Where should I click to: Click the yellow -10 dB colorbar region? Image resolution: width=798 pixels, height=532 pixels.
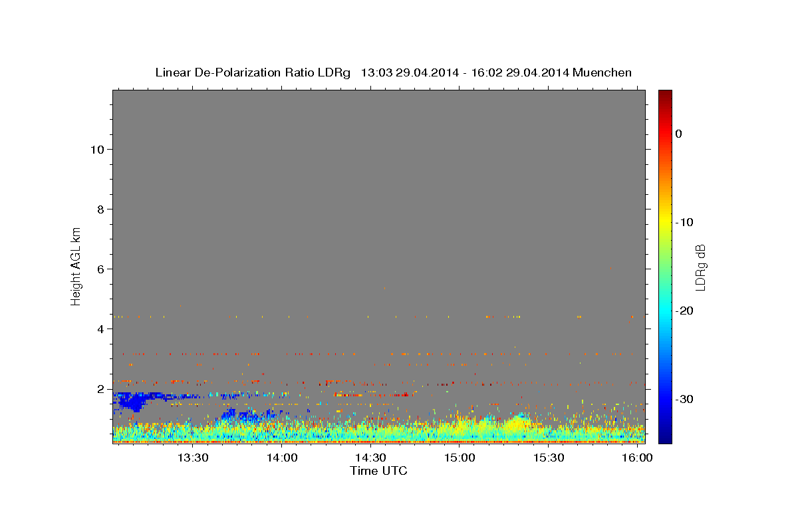pos(664,222)
